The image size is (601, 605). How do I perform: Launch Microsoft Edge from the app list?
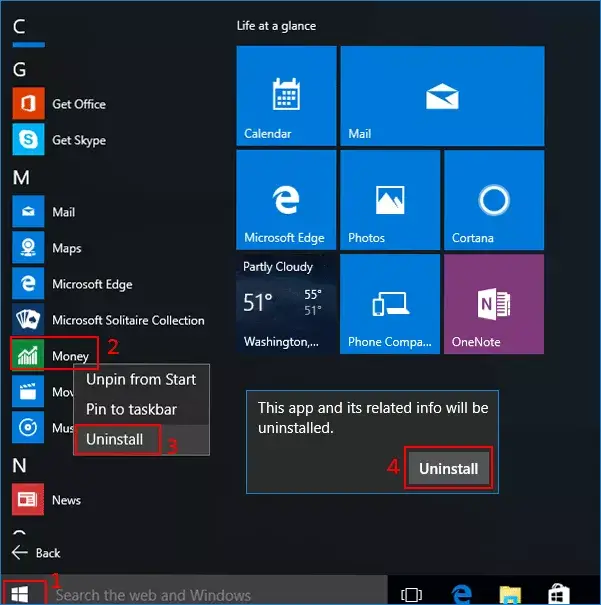pyautogui.click(x=28, y=284)
